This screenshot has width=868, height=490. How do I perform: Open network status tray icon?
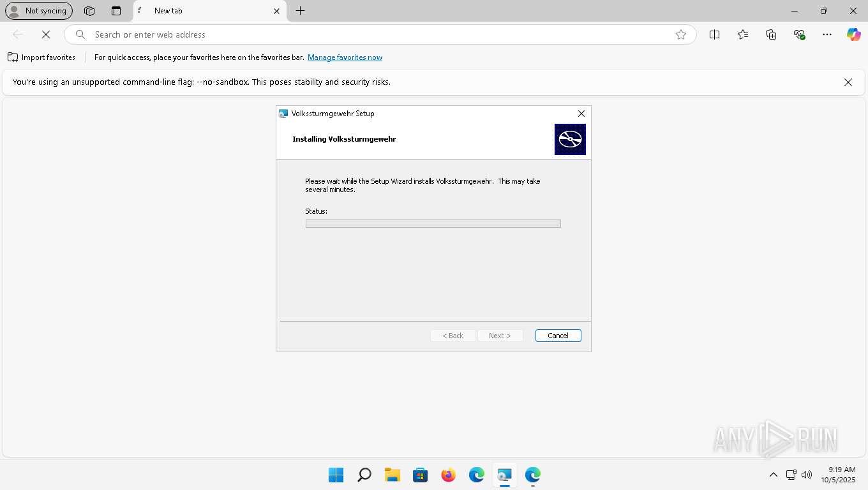791,475
